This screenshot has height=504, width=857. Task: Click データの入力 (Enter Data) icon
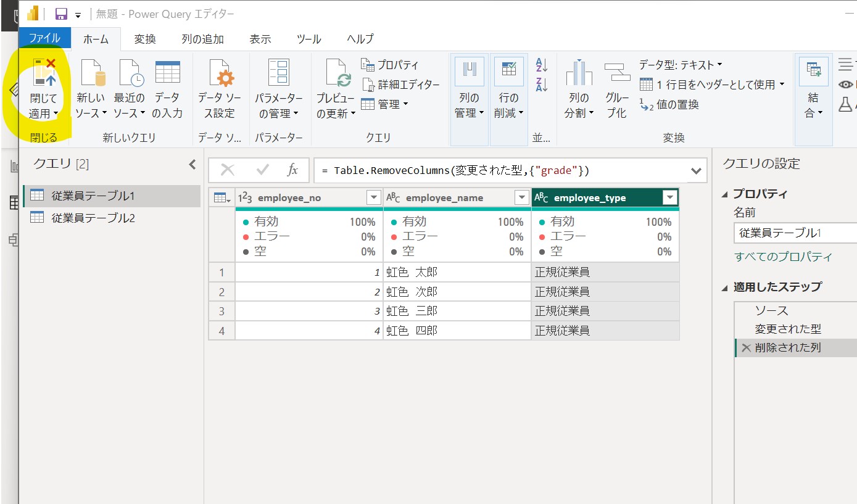coord(167,73)
